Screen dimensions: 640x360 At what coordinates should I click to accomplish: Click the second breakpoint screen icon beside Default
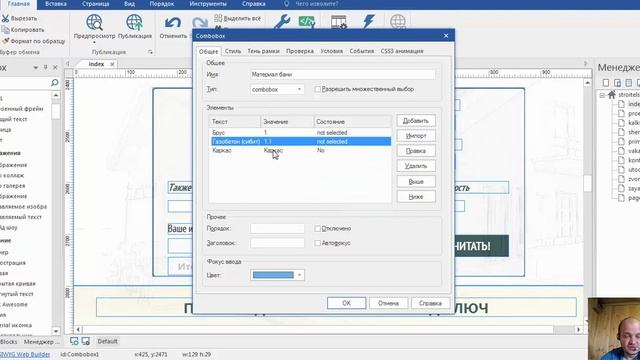(x=86, y=341)
